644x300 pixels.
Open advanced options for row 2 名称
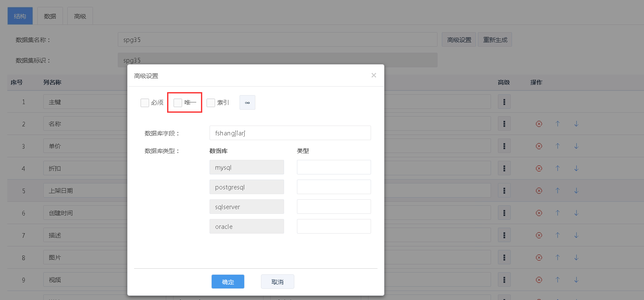(x=504, y=124)
